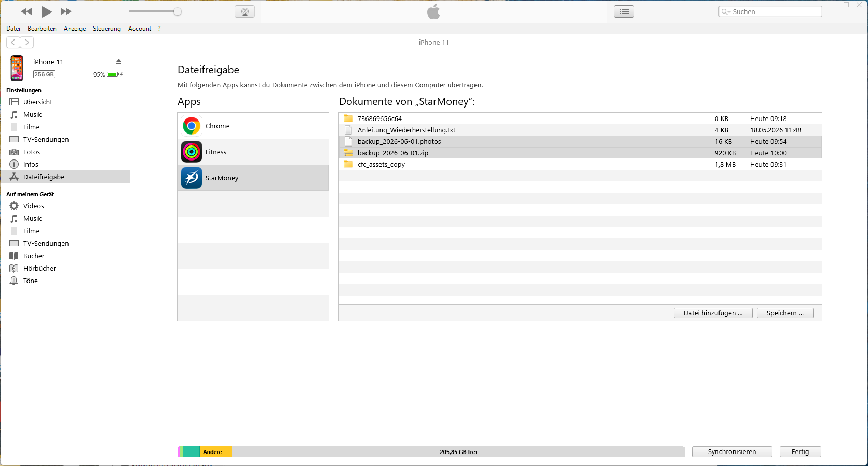Open the Account menu
The image size is (868, 466).
(140, 29)
